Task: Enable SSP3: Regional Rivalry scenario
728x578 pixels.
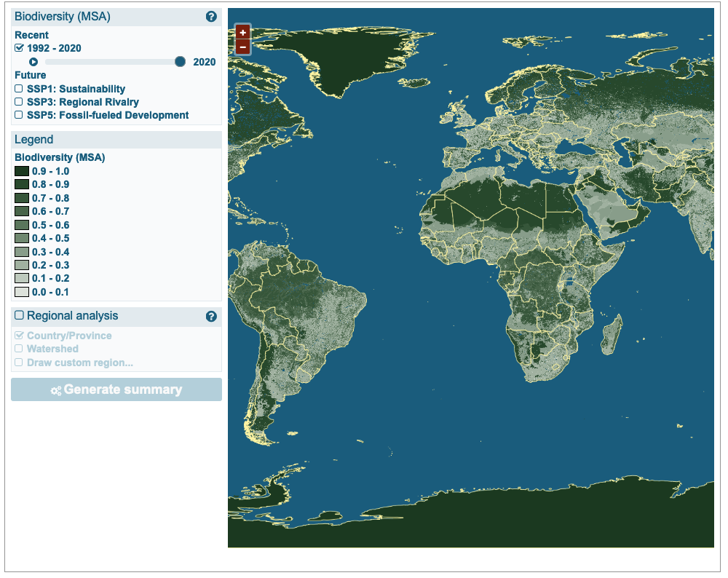Action: tap(20, 102)
